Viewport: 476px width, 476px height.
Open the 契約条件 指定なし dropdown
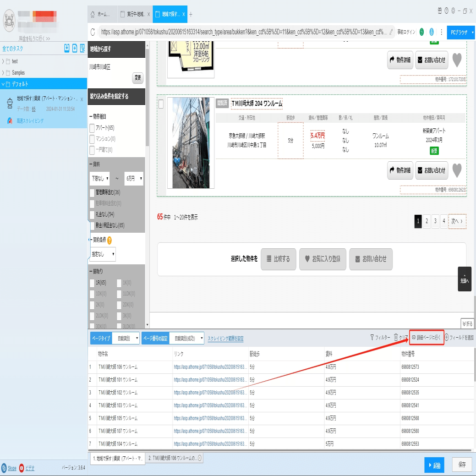(103, 254)
